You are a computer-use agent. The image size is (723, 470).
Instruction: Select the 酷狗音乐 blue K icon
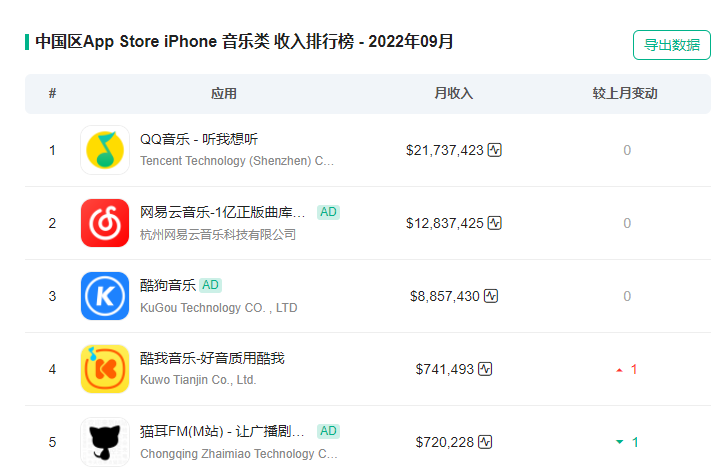[x=105, y=296]
